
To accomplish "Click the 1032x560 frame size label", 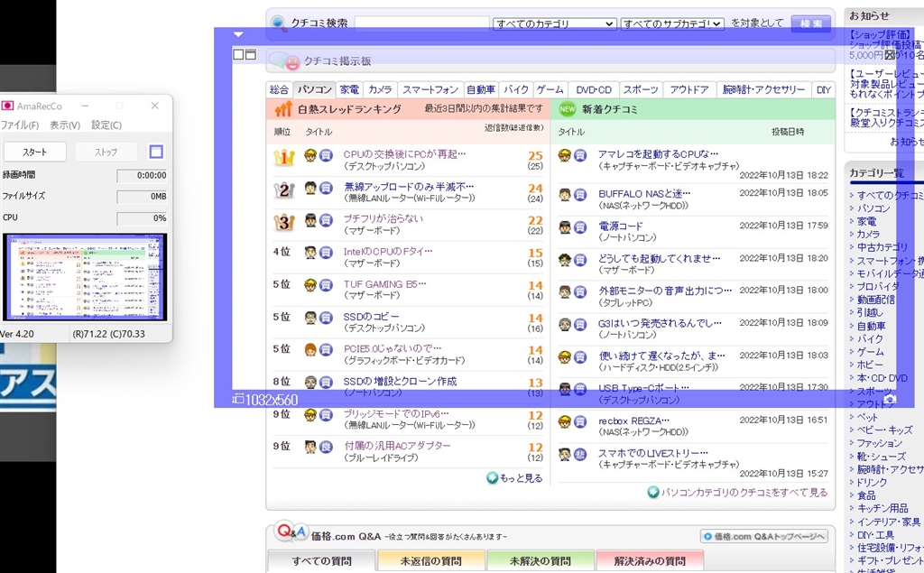I will 266,400.
